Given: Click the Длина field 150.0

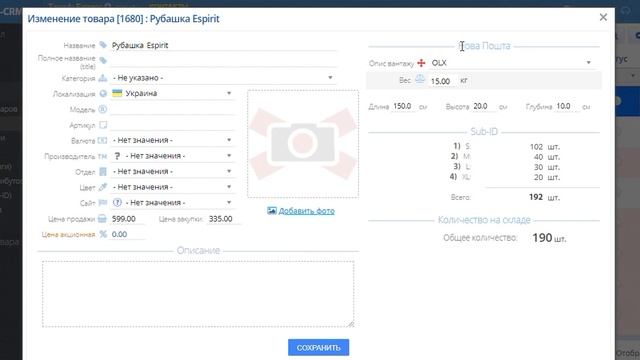Looking at the screenshot, I should tap(403, 107).
